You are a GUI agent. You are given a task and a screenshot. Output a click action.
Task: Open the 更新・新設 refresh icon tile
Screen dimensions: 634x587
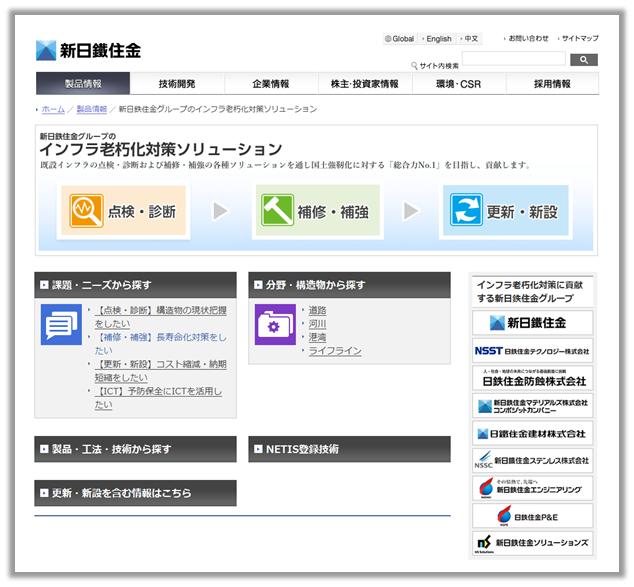pos(505,212)
